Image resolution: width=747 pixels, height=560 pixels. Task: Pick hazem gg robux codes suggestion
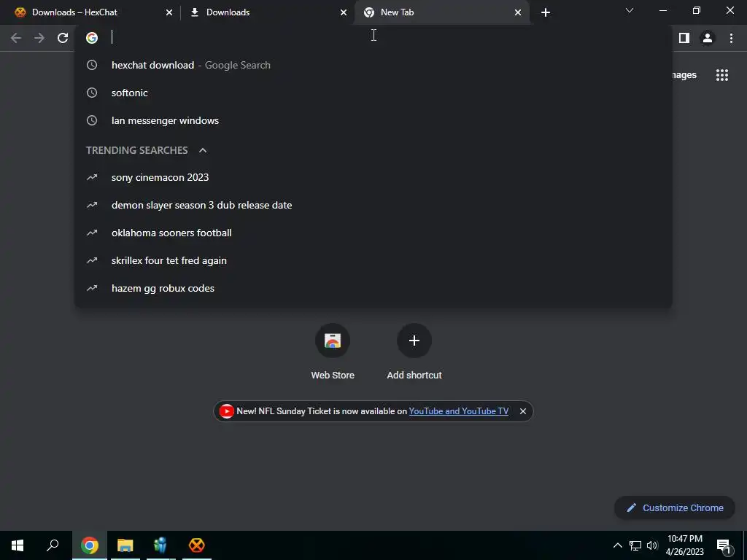click(373, 288)
